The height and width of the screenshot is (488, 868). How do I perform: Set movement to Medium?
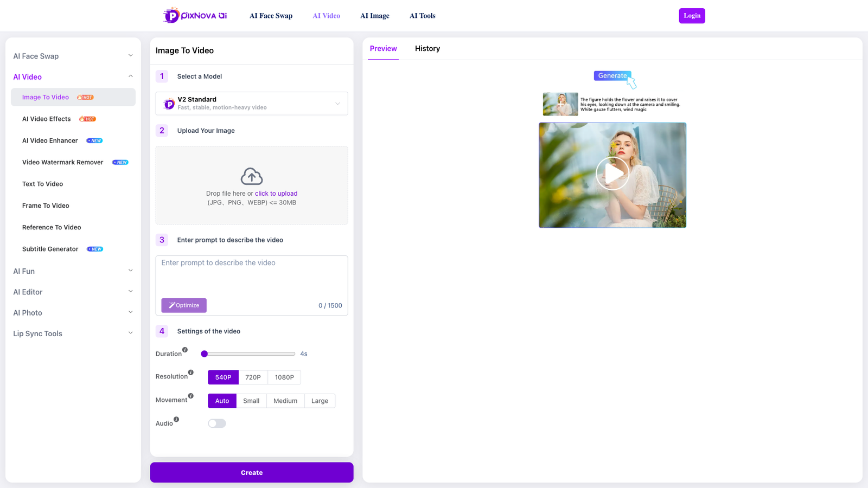(285, 401)
